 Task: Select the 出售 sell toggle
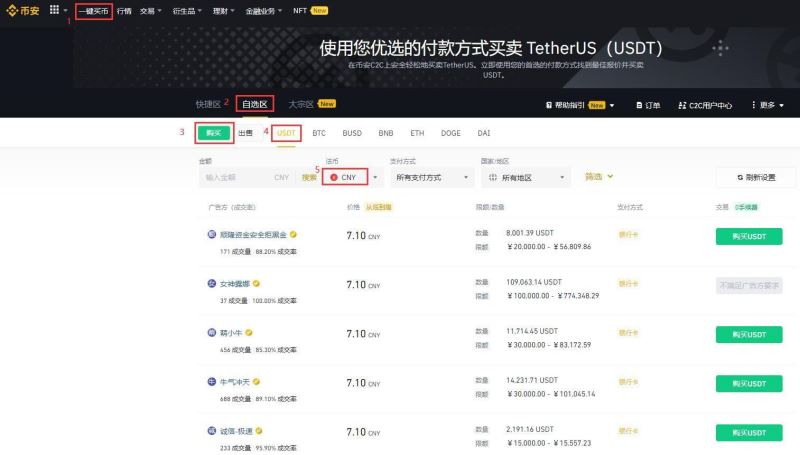click(x=245, y=133)
